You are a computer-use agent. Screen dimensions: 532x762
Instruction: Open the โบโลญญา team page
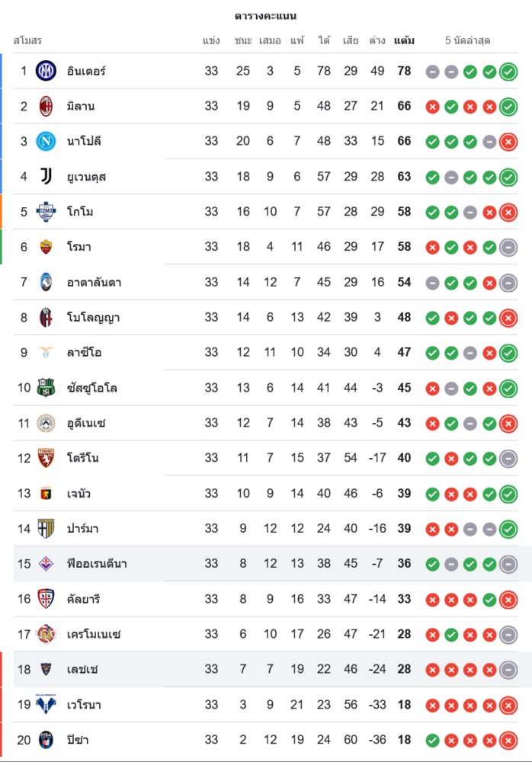pos(93,317)
